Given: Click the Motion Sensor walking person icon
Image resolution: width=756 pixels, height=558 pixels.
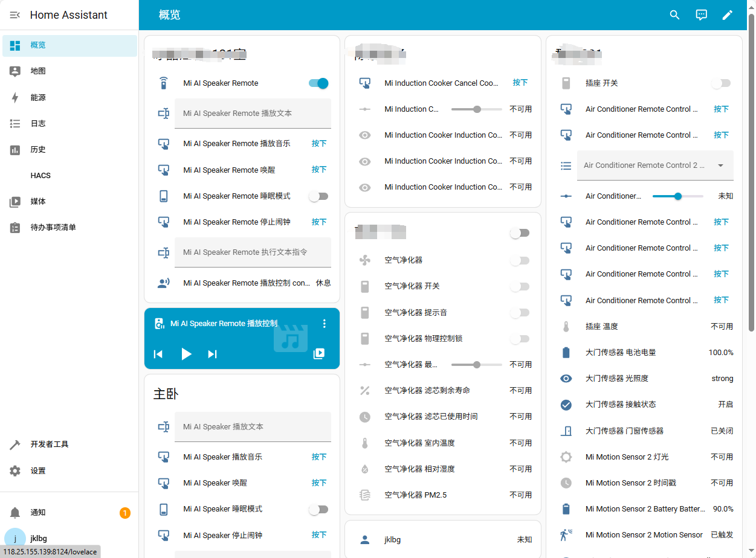Looking at the screenshot, I should tap(566, 535).
